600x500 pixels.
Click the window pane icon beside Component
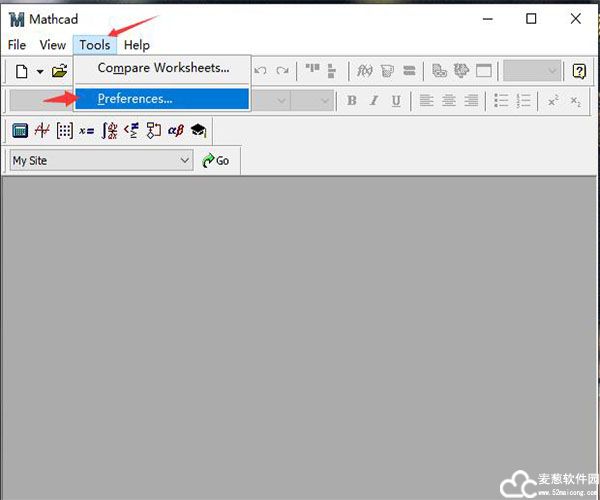(x=484, y=71)
